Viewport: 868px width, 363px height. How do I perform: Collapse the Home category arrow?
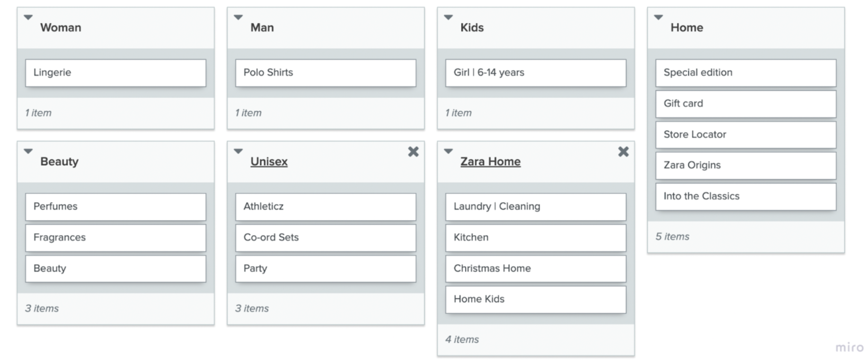[x=658, y=17]
